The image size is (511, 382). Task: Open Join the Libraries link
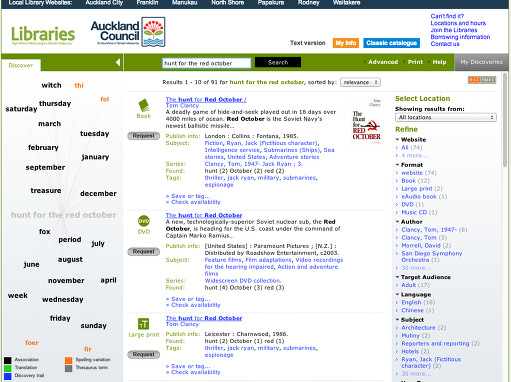tap(454, 30)
